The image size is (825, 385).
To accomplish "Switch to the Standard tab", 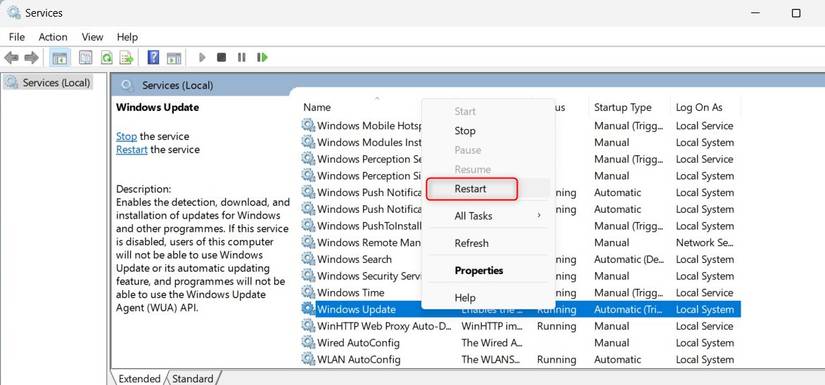I will (x=193, y=379).
